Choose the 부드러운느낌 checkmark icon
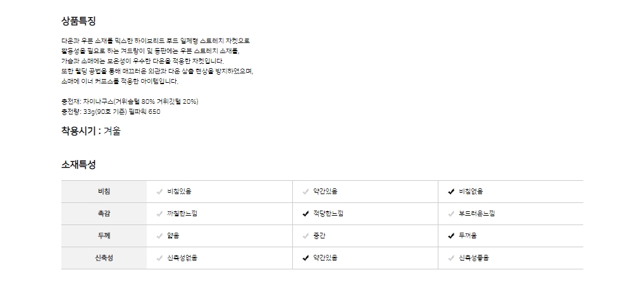The height and width of the screenshot is (289, 644). click(451, 214)
